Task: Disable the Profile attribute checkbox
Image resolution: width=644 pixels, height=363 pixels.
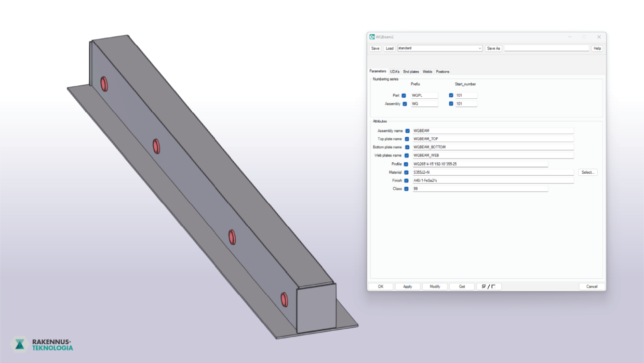Action: [406, 164]
